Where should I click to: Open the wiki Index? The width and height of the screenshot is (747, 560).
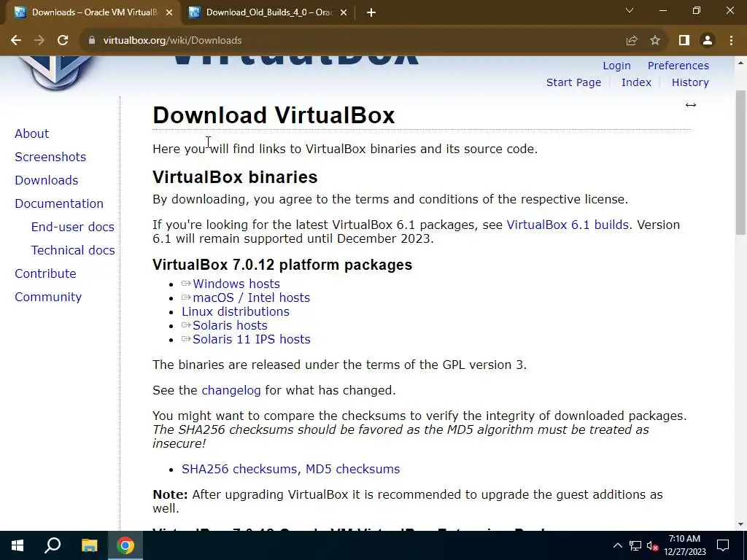click(x=636, y=82)
